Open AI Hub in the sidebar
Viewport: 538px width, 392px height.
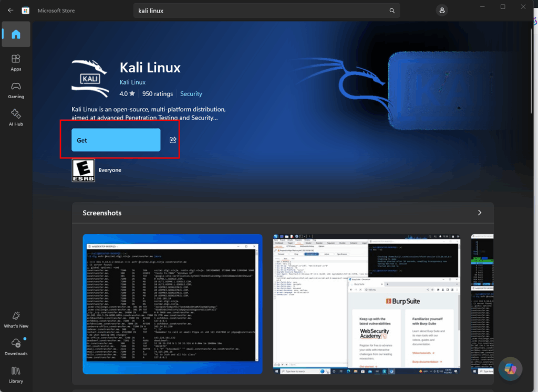coord(16,118)
